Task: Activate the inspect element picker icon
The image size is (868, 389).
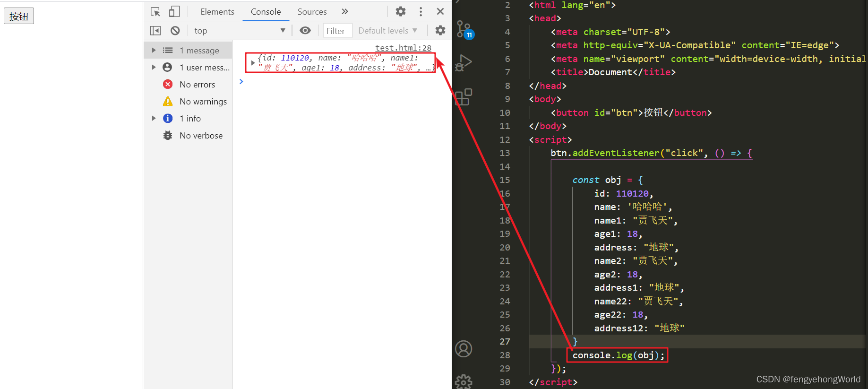Action: coord(155,11)
